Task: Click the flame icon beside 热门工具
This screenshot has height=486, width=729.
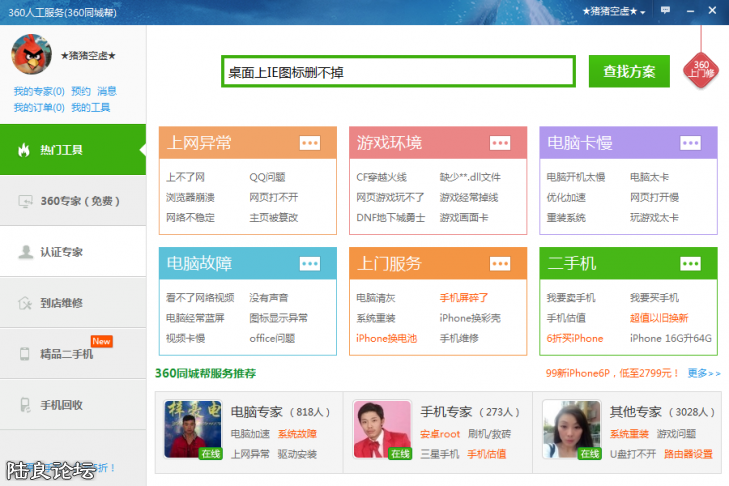Action: (x=24, y=150)
